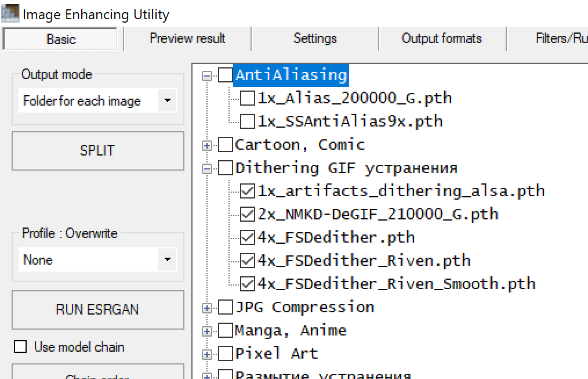The height and width of the screenshot is (379, 588).
Task: Expand the JPG Compression group
Action: coord(206,306)
